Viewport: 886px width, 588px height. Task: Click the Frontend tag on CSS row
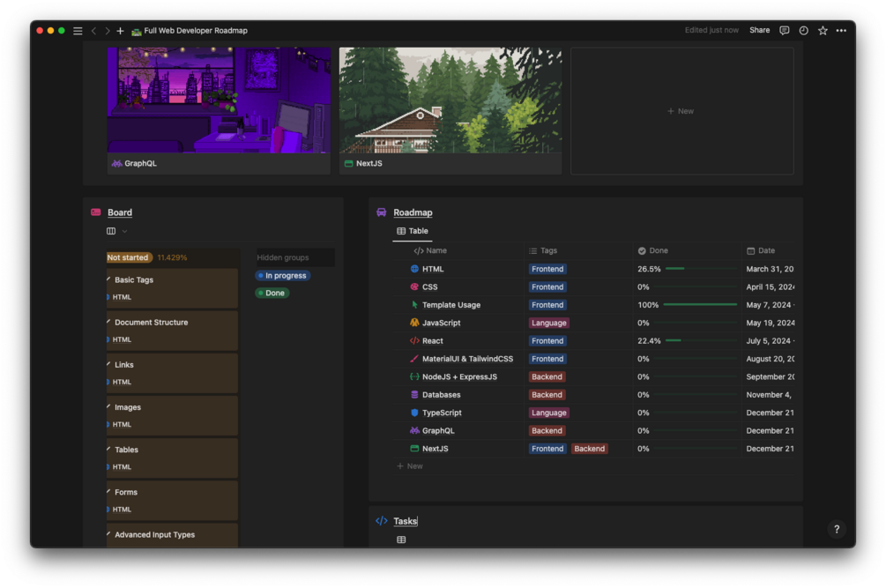(547, 287)
